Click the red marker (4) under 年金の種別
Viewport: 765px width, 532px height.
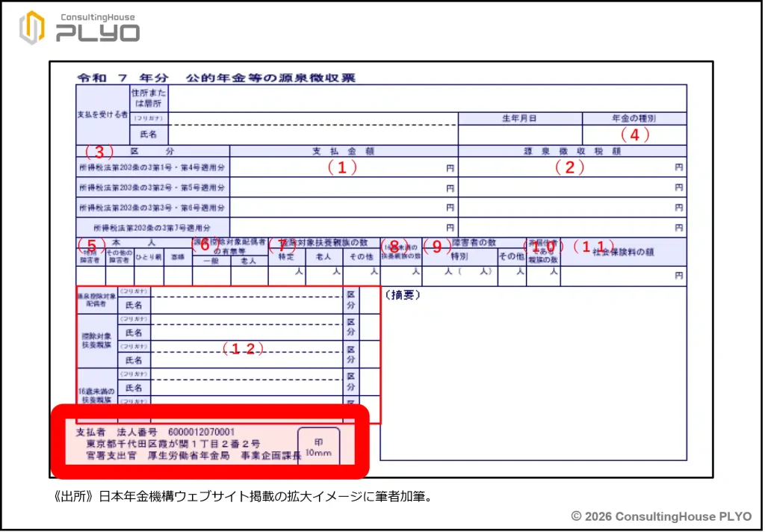point(635,135)
